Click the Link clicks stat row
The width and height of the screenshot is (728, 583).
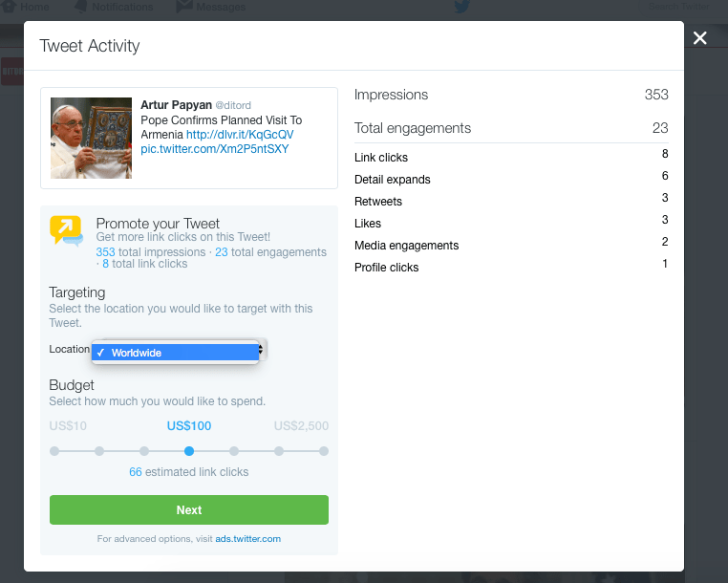(x=511, y=157)
